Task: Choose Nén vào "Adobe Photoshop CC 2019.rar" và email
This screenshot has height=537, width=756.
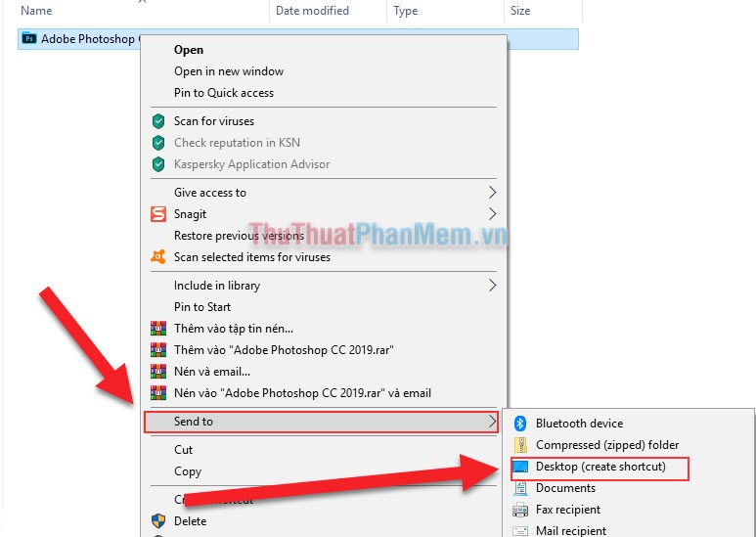Action: coord(302,393)
